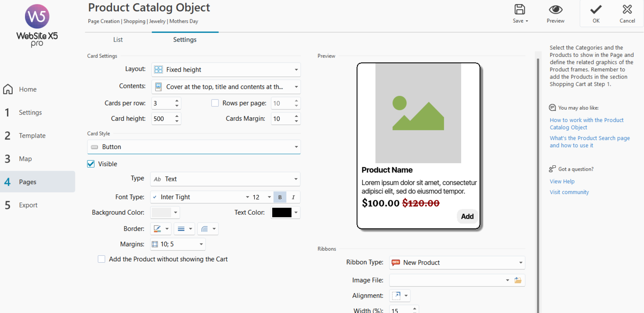644x313 pixels.
Task: Click the Visit community link
Action: click(569, 192)
